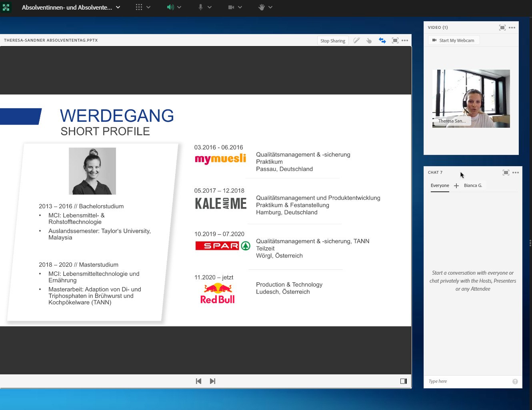Click the SHORT PROFILE subtitle
The image size is (532, 410).
coord(105,131)
